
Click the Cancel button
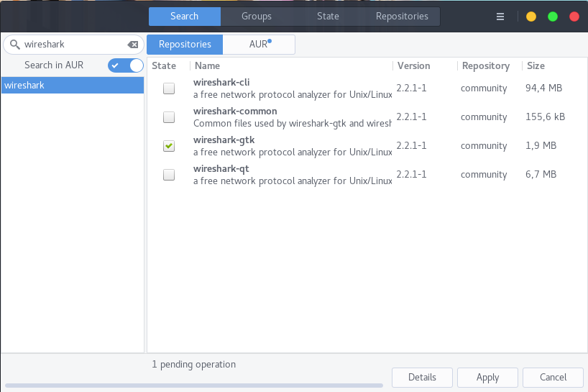pos(553,377)
